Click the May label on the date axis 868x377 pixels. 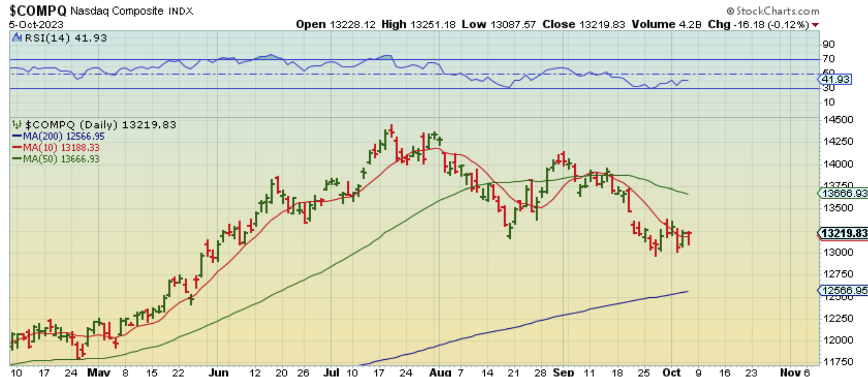(99, 372)
